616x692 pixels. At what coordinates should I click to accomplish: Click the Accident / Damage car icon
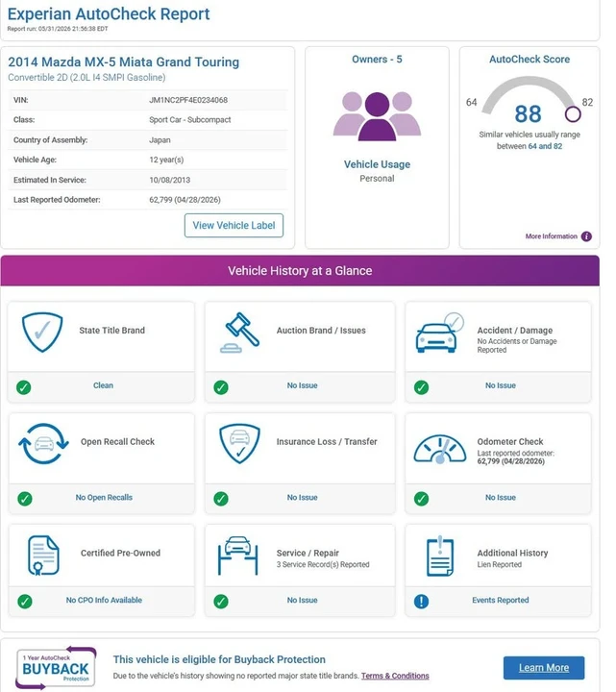click(x=439, y=333)
